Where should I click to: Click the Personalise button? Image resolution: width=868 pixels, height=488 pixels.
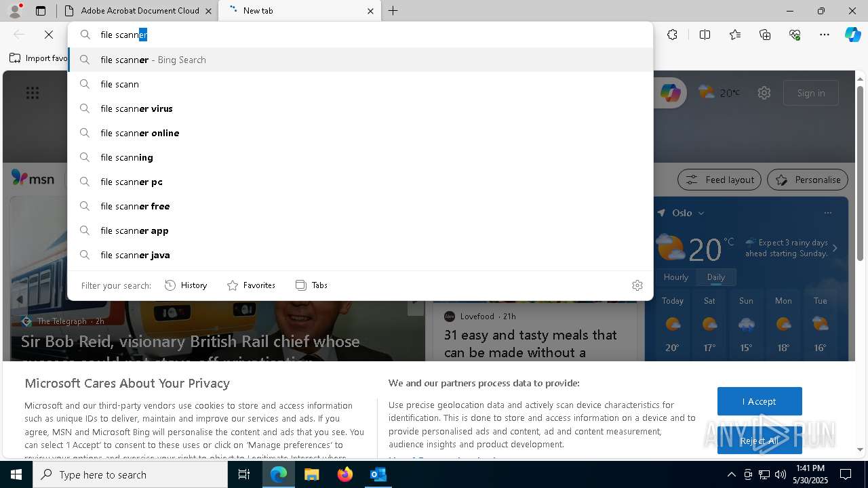[808, 180]
